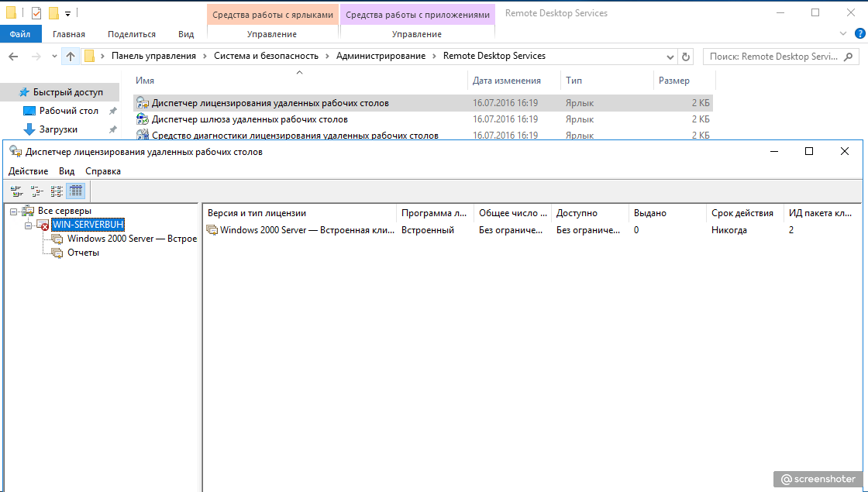This screenshot has height=492, width=868.
Task: Click the Быстрый доступ star icon
Action: pos(24,92)
